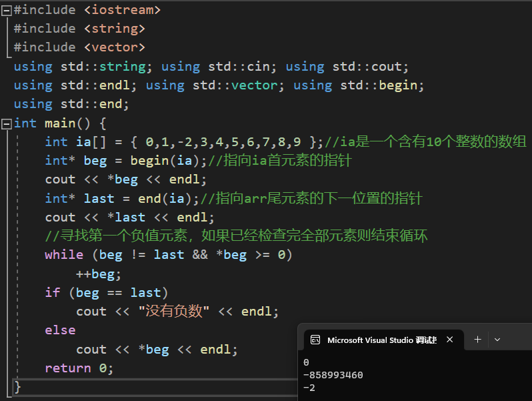Close the Microsoft Visual Studio debug tab
Viewport: 532px width, 401px height.
tap(449, 340)
